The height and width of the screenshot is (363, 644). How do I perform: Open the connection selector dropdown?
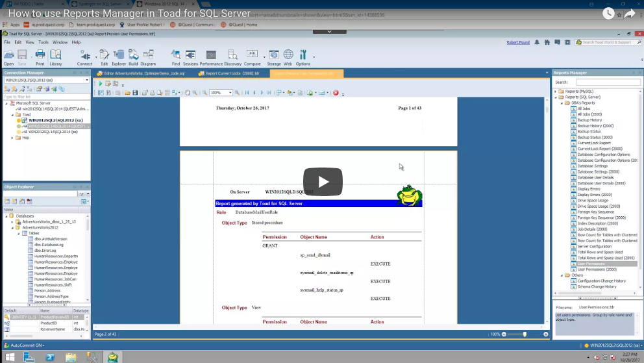86,81
